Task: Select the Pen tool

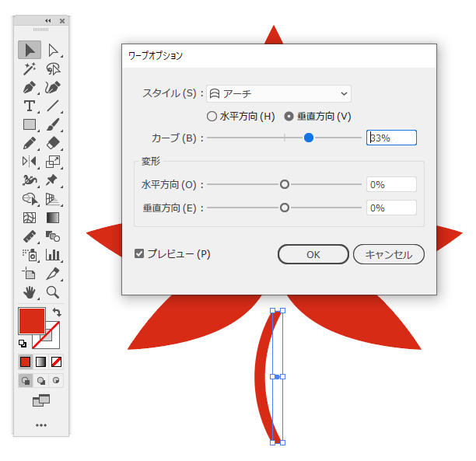Action: (x=30, y=88)
